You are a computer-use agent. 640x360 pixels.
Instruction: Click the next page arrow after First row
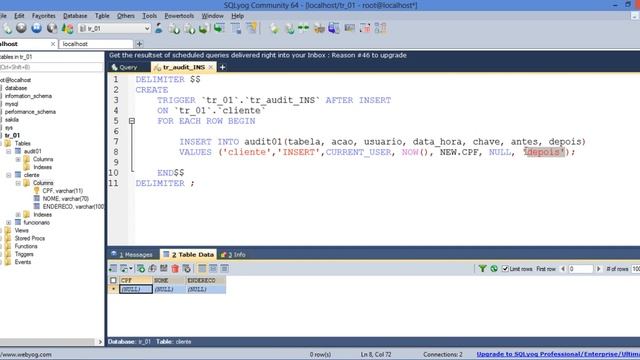coord(599,269)
